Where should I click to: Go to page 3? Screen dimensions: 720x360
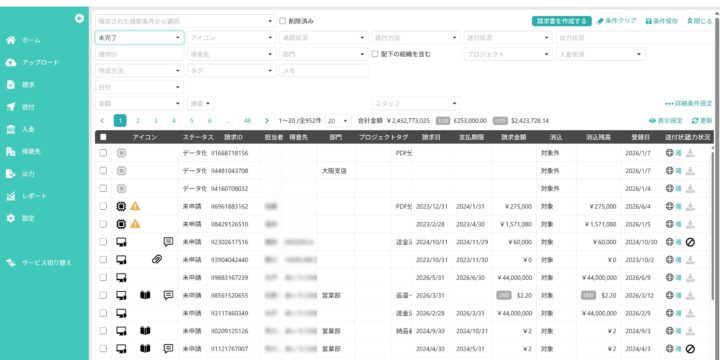(x=156, y=121)
